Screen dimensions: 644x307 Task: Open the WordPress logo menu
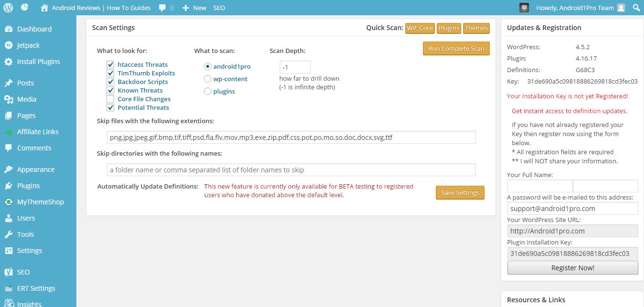click(8, 8)
